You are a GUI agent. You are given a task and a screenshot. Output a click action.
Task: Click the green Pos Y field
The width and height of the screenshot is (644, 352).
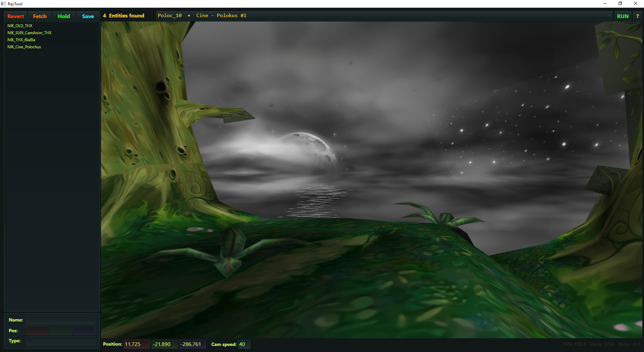click(61, 331)
